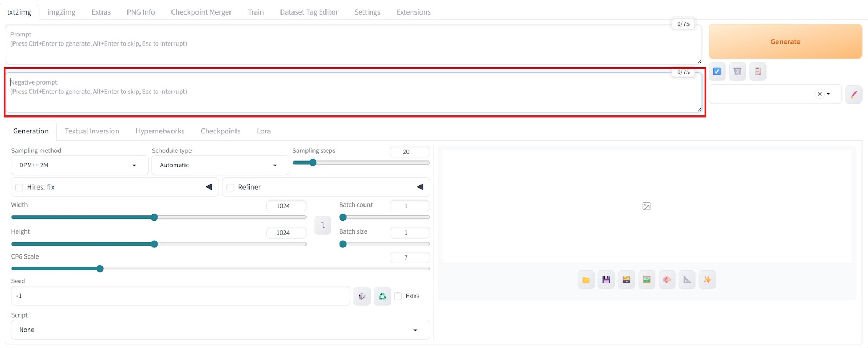This screenshot has width=868, height=348.
Task: Click the trash can to clear prompt
Action: click(737, 72)
